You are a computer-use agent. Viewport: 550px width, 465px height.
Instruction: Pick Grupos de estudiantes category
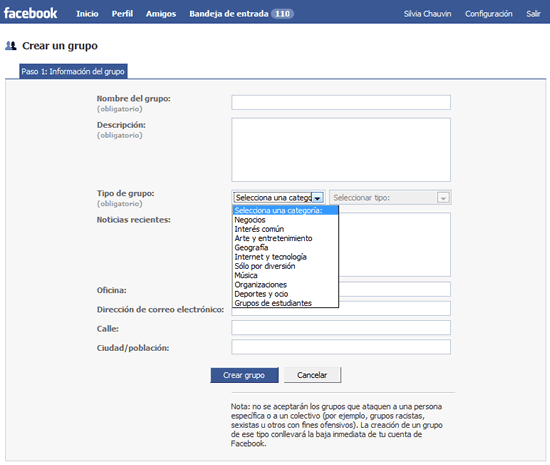(x=285, y=303)
